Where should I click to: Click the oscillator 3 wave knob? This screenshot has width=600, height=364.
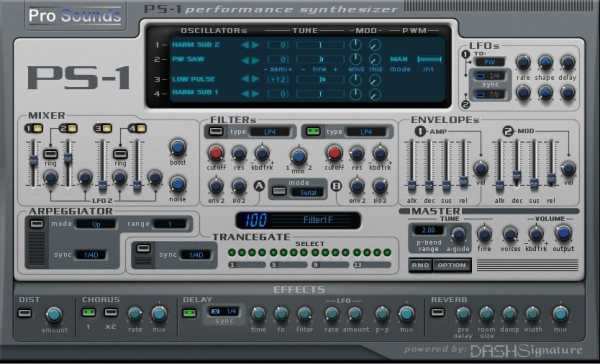(355, 79)
